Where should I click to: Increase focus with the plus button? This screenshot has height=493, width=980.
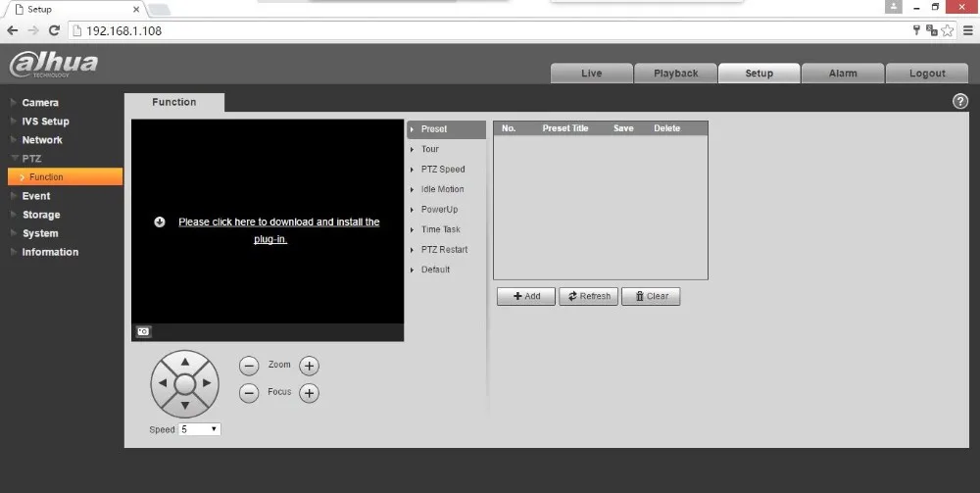pyautogui.click(x=309, y=393)
